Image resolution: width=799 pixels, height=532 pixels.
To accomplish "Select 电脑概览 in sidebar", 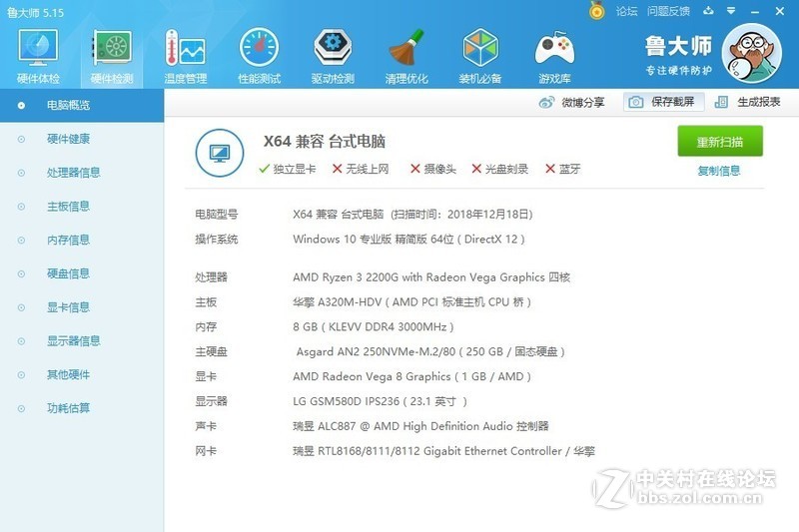I will (x=82, y=106).
